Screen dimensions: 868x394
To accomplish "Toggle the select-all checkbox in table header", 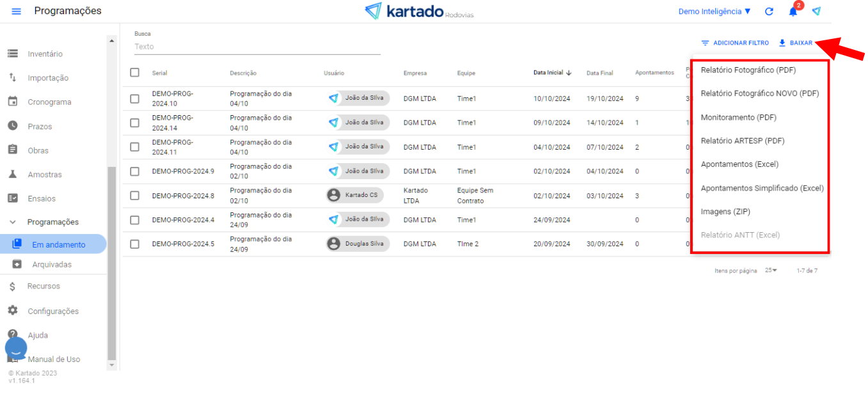I will pos(134,72).
